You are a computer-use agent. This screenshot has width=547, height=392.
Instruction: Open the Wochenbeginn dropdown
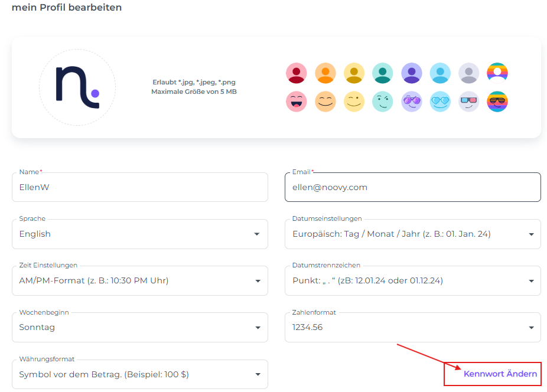[x=139, y=328]
